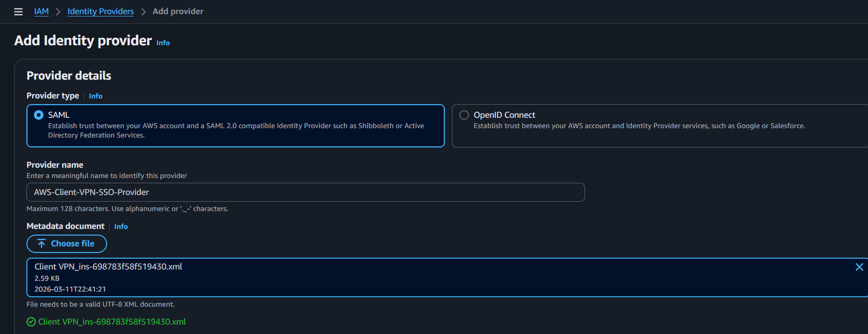The width and height of the screenshot is (868, 334).
Task: Select the SAML provider type radio button
Action: coord(39,115)
